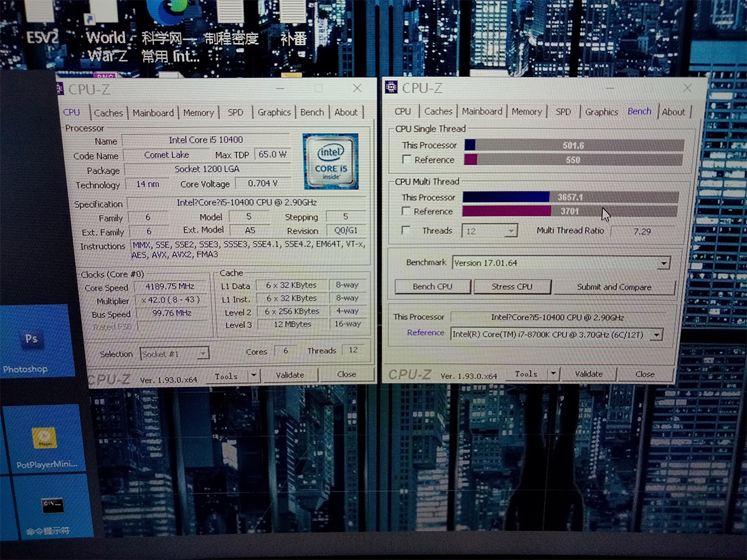Click the Revision value "Q0/G1"
Viewport: 747px width, 560px height.
(x=346, y=231)
